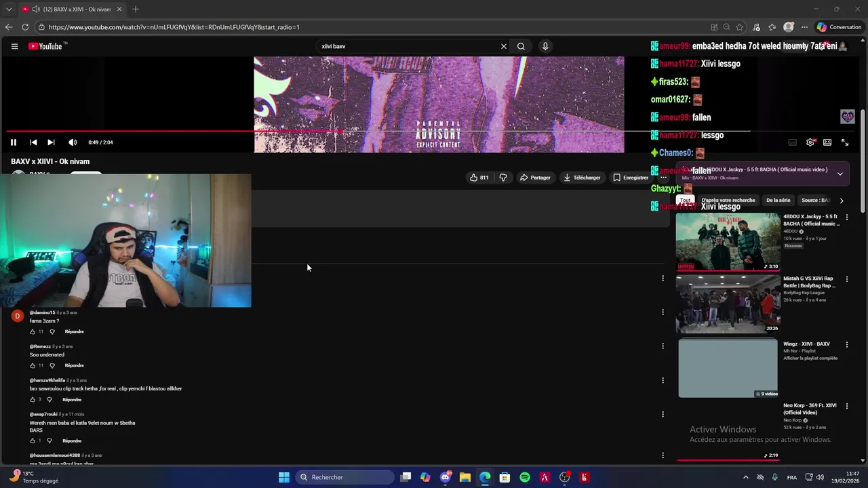Reply to @hamza9khalifa comment
Screen dimensions: 868x488
click(72, 400)
